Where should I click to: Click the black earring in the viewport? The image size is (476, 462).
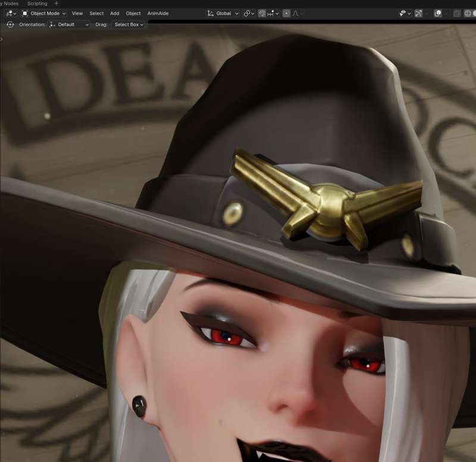(x=139, y=406)
